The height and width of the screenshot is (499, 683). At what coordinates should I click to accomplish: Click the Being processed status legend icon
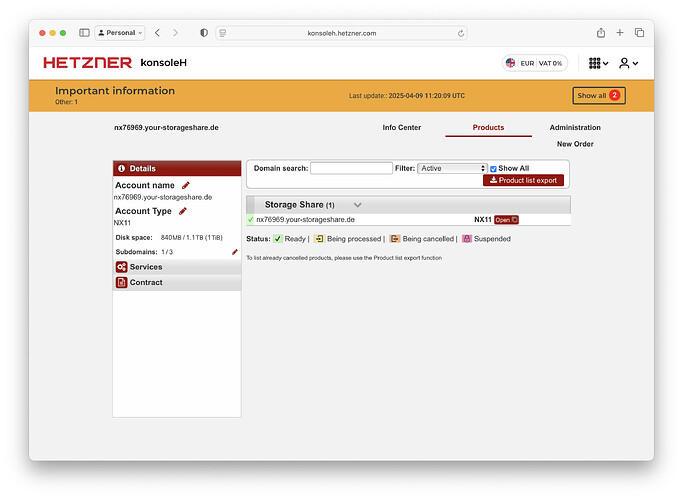319,239
